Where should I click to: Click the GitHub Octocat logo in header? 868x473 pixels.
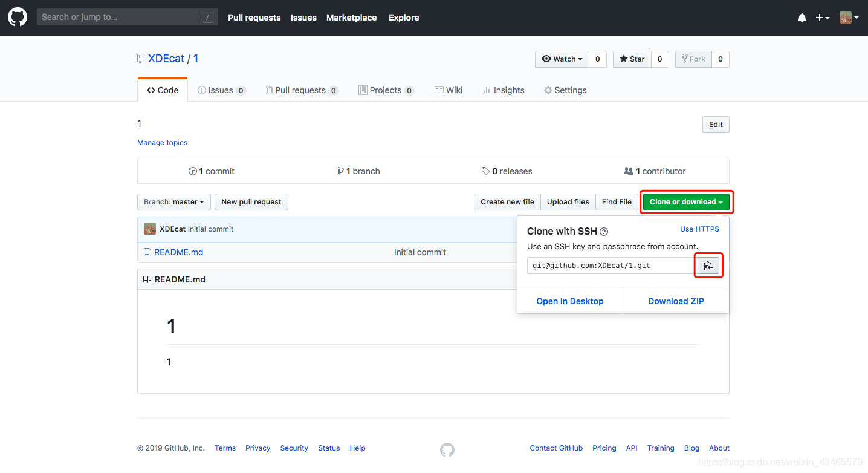click(x=18, y=18)
